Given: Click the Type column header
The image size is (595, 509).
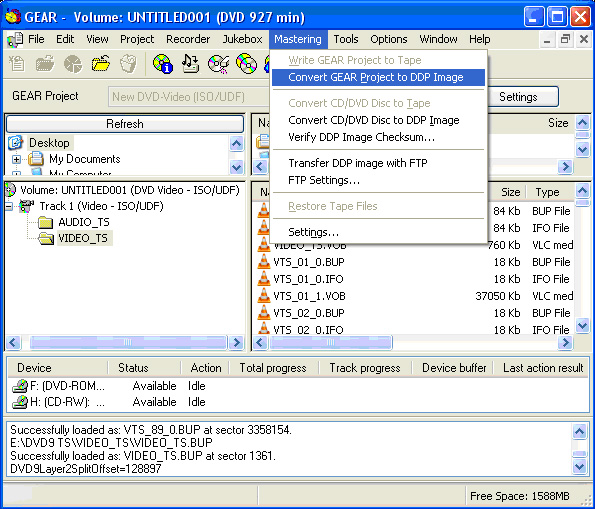Looking at the screenshot, I should tap(547, 192).
